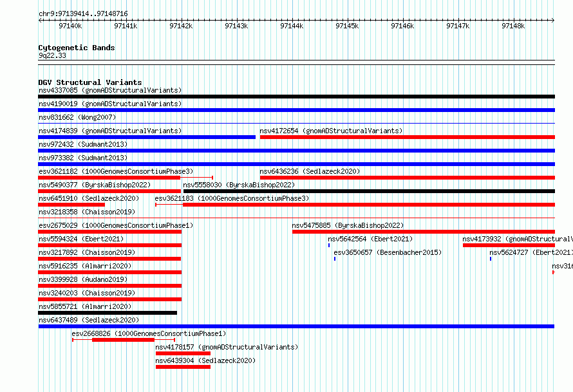Click the blue nsv4174839 variant bar
This screenshot has height=392, width=573.
147,137
